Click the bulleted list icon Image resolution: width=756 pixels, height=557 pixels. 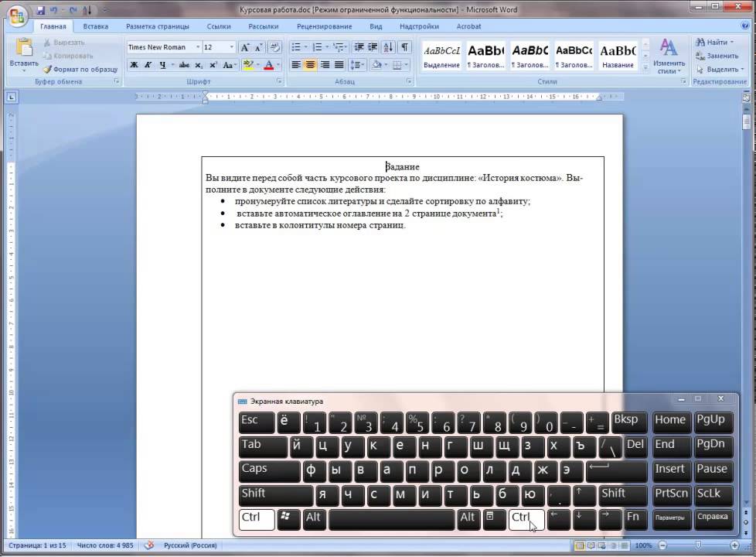pos(296,47)
